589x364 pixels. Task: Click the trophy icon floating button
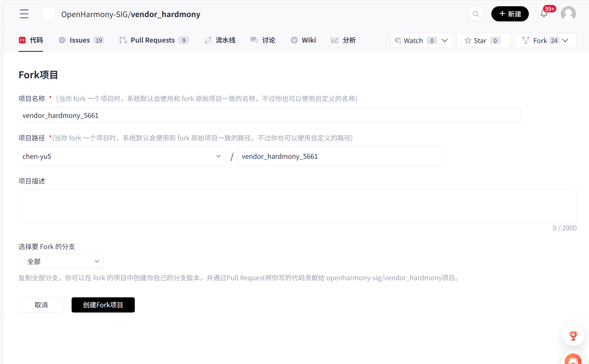click(x=573, y=335)
